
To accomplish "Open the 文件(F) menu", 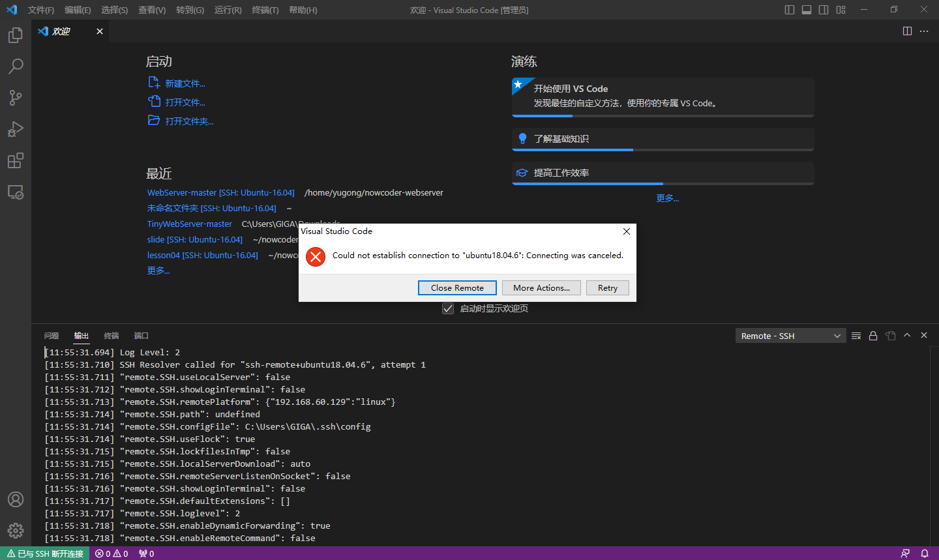I will 41,10.
